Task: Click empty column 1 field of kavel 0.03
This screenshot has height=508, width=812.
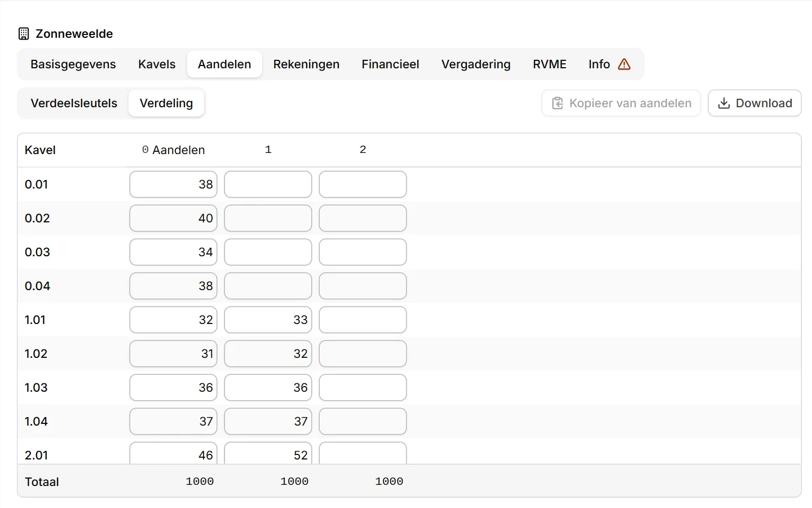Action: pos(268,252)
